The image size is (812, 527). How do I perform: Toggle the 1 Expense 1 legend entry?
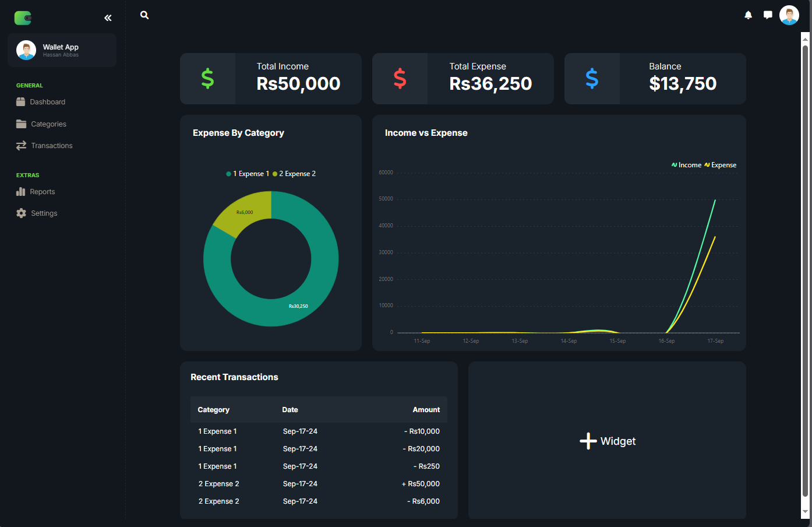[x=248, y=174]
